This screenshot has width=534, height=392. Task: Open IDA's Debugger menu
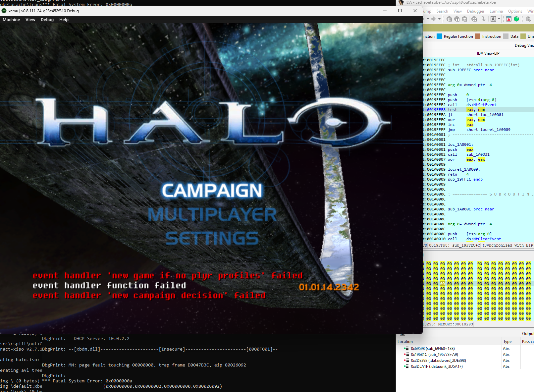pyautogui.click(x=475, y=11)
